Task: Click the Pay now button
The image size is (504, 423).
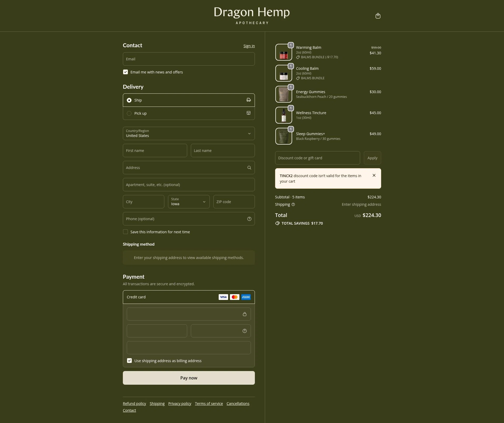Action: coord(188,378)
